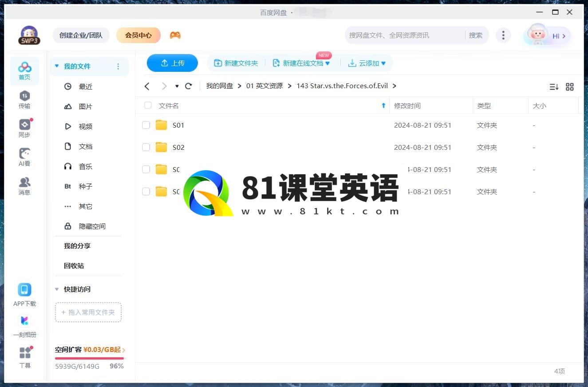The width and height of the screenshot is (588, 387).
Task: Switch to grid thumbnail view
Action: (x=570, y=87)
